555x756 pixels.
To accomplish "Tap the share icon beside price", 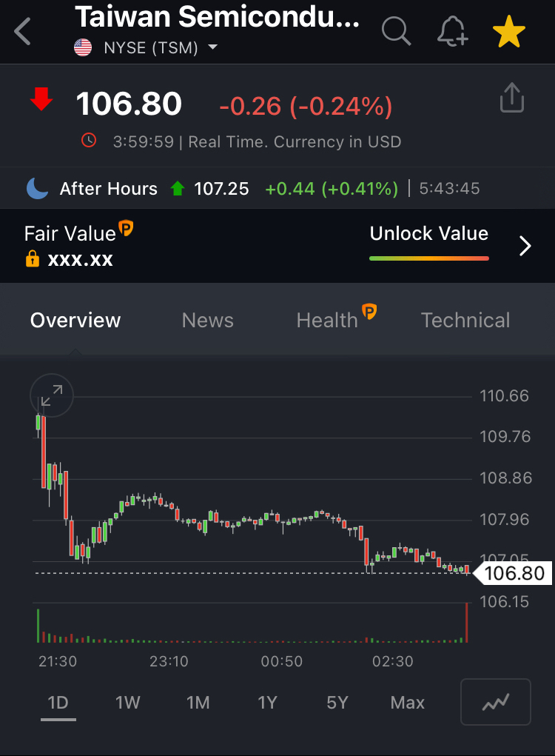I will (511, 98).
